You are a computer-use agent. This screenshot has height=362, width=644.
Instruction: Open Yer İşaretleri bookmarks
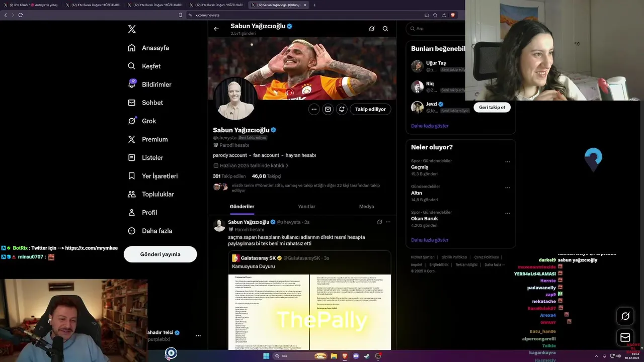coord(152,176)
